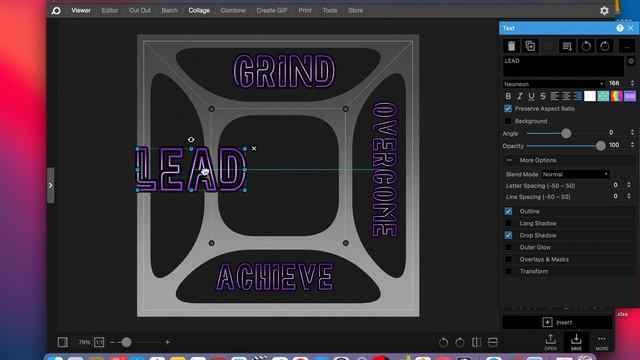
Task: Open the text layer order icon
Action: tap(567, 46)
